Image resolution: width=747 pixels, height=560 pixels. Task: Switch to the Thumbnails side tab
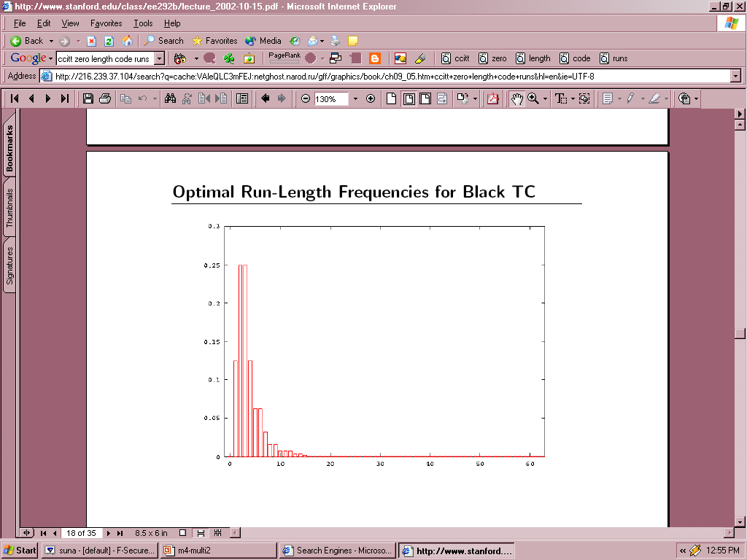tap(10, 211)
